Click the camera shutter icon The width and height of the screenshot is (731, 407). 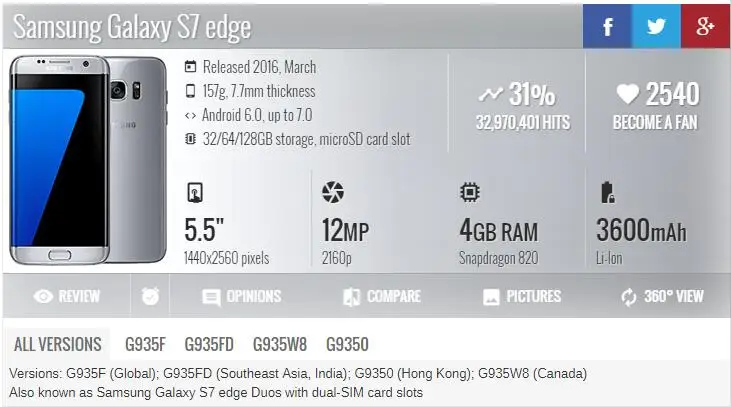click(333, 192)
